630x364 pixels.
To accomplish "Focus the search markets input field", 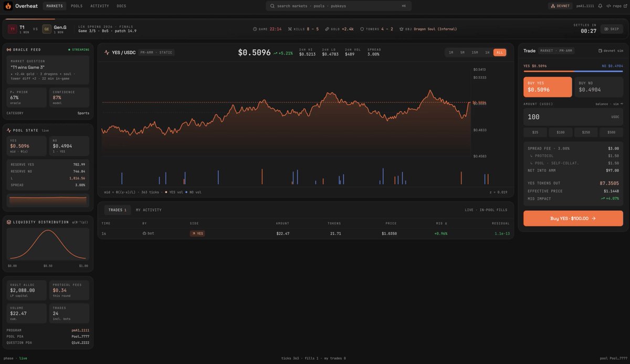I will (339, 6).
